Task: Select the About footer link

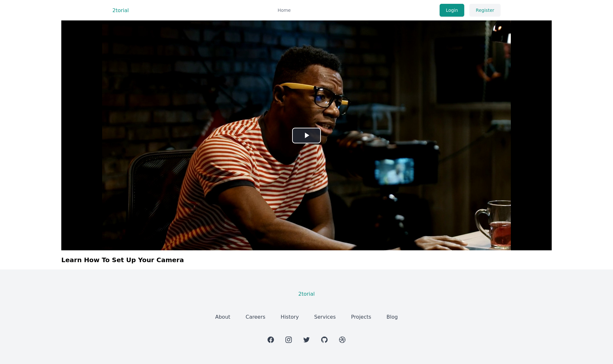Action: [222, 317]
